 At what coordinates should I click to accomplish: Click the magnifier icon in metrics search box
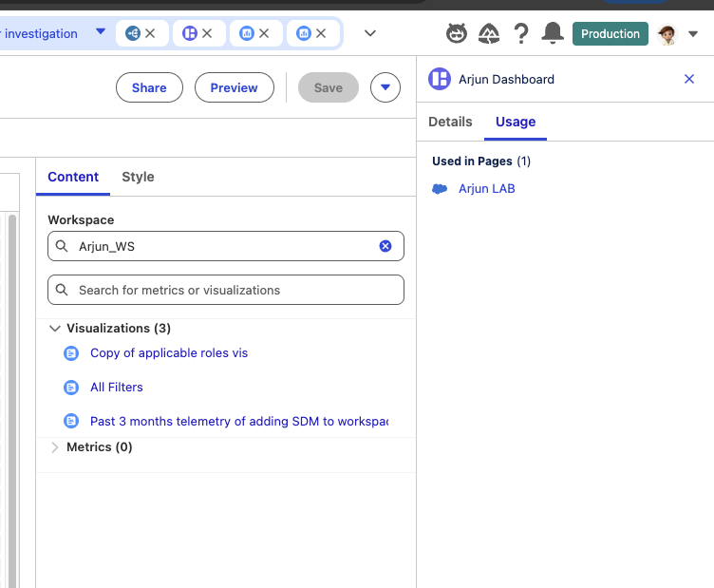coord(62,290)
